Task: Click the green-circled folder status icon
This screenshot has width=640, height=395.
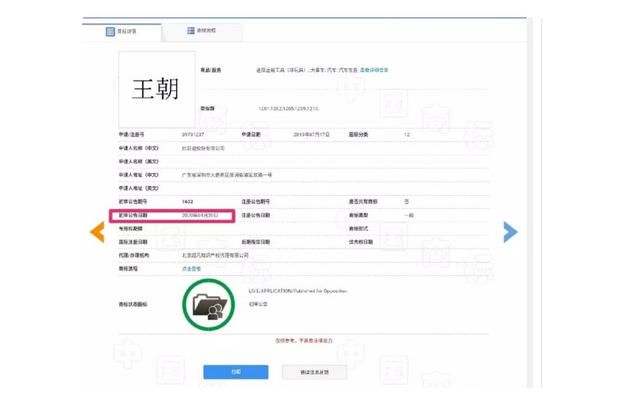Action: [209, 305]
